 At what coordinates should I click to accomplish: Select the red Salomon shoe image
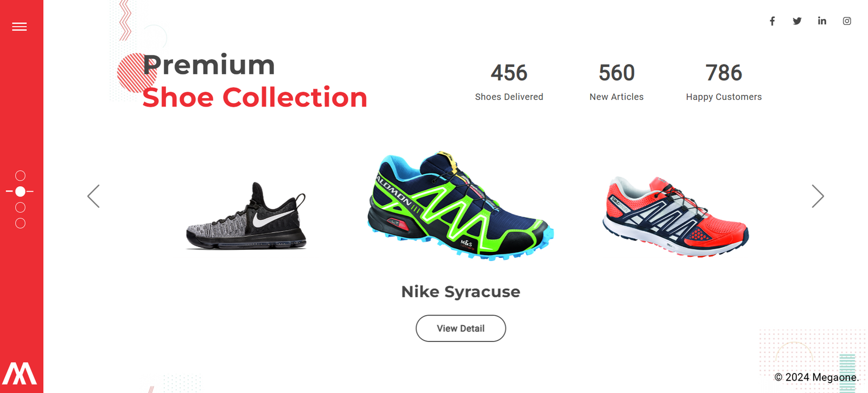(x=675, y=217)
